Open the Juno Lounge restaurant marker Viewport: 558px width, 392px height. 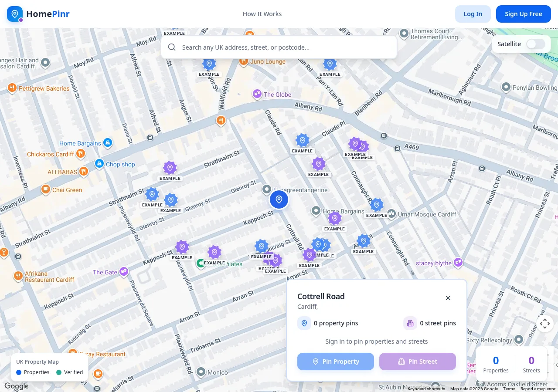(243, 61)
